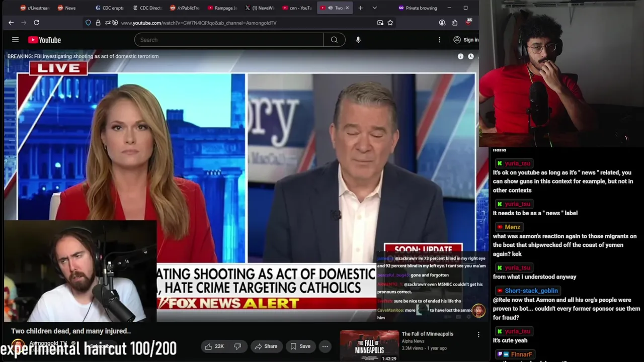Submit search with magnifying glass button
The image size is (644, 362).
(334, 40)
